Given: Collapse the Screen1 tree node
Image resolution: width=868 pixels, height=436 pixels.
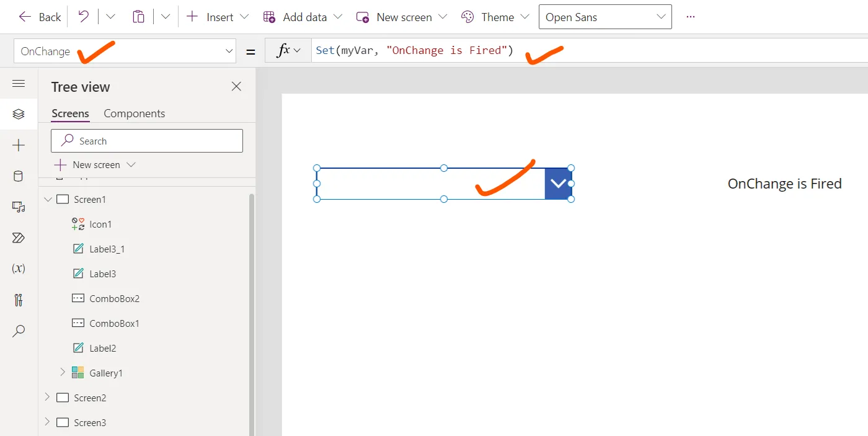Looking at the screenshot, I should (48, 199).
